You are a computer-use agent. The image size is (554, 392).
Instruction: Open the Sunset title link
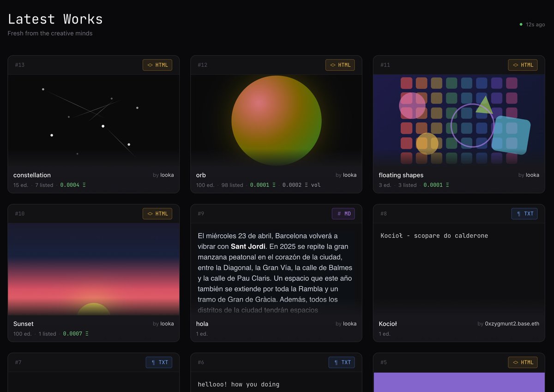tap(24, 324)
